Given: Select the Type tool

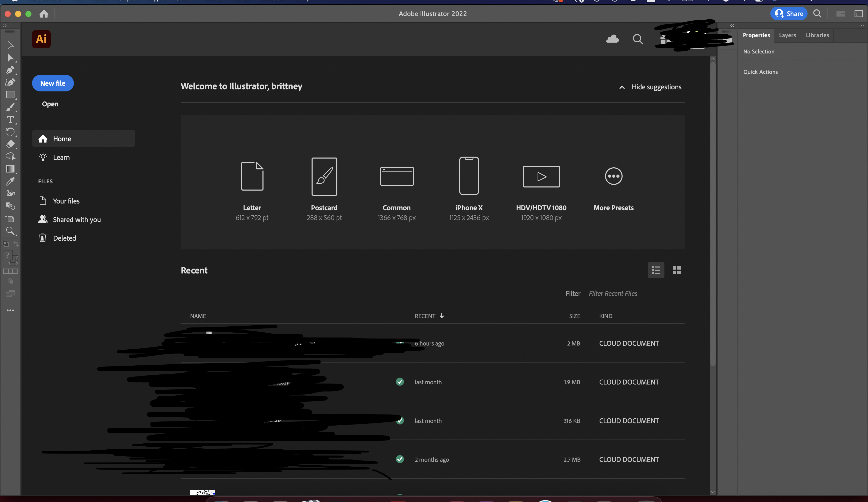Looking at the screenshot, I should (x=10, y=120).
